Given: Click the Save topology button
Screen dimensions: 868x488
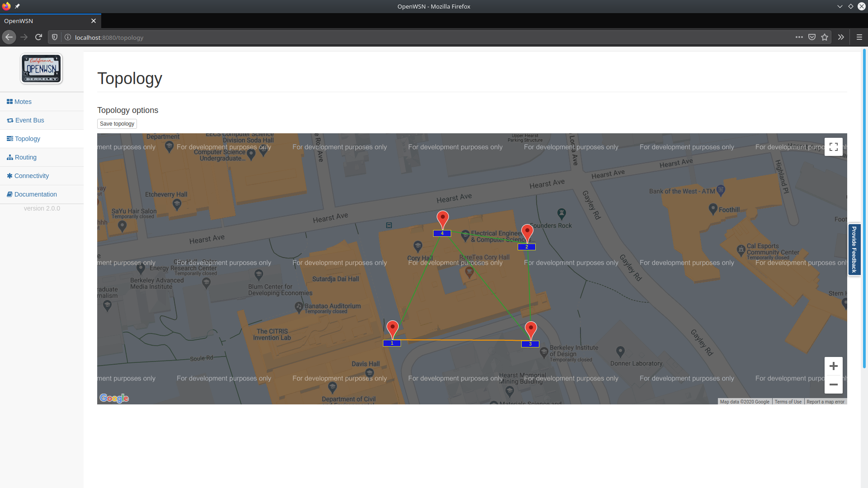Looking at the screenshot, I should click(x=117, y=124).
